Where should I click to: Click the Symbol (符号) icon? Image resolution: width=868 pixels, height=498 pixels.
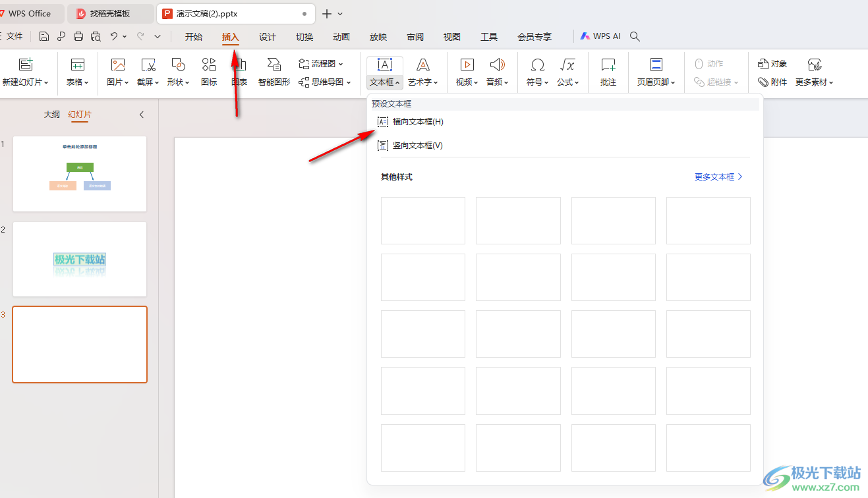point(538,65)
